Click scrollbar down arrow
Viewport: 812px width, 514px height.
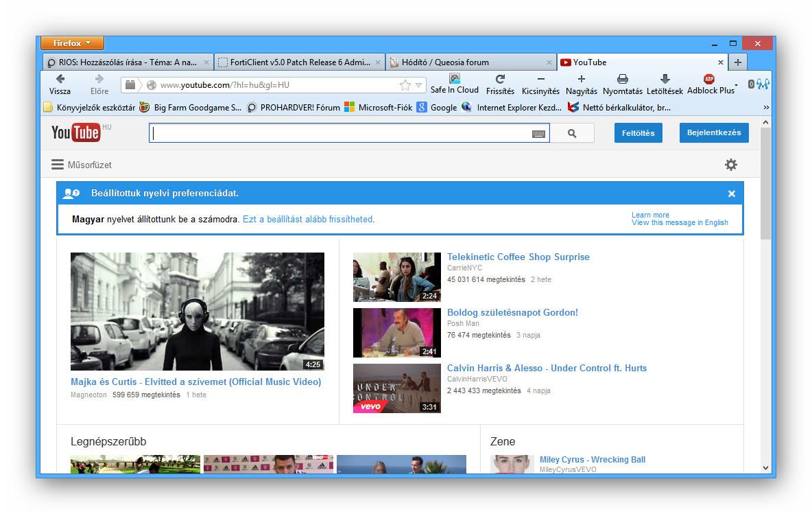point(765,468)
